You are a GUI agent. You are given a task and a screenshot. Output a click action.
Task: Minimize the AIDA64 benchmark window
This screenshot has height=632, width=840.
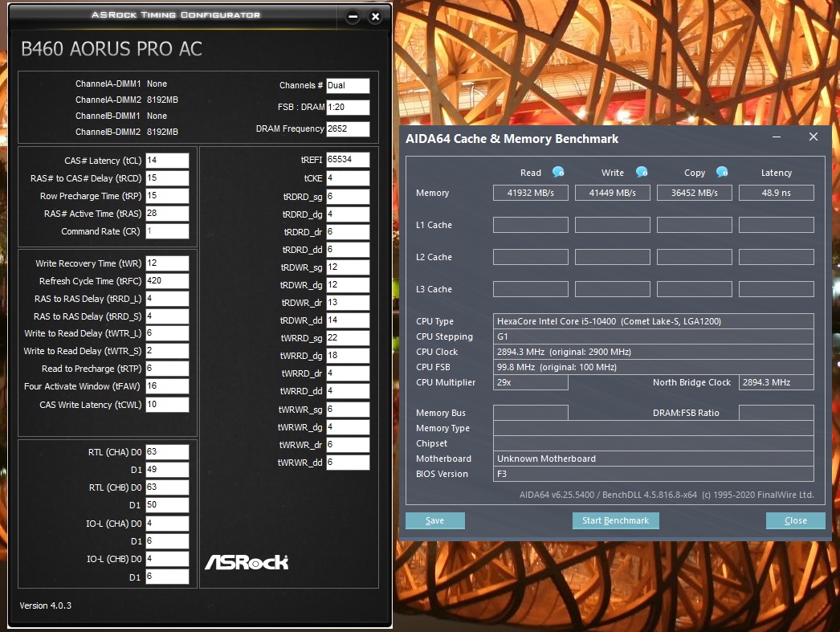point(777,137)
